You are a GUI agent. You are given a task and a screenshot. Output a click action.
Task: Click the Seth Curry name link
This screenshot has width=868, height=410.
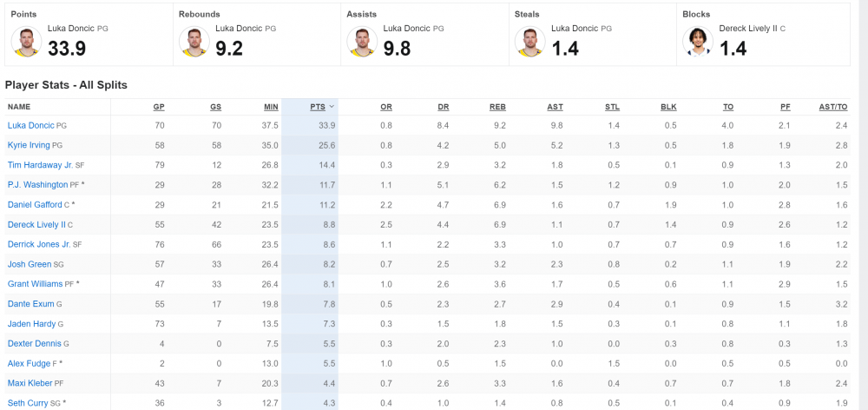tap(29, 403)
